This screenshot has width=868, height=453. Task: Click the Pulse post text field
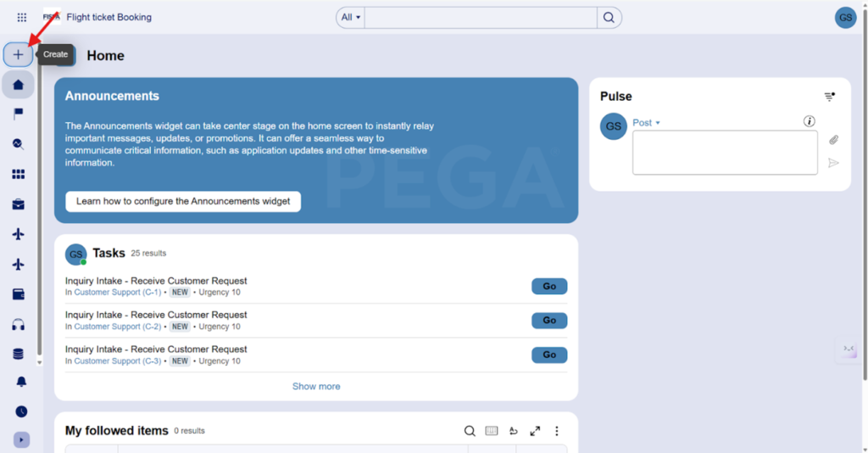click(725, 153)
